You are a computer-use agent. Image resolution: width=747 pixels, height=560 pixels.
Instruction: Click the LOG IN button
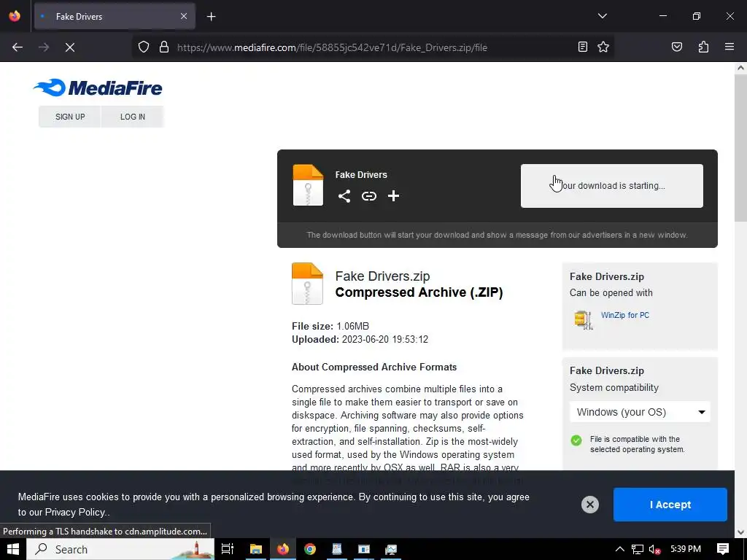[x=133, y=117]
